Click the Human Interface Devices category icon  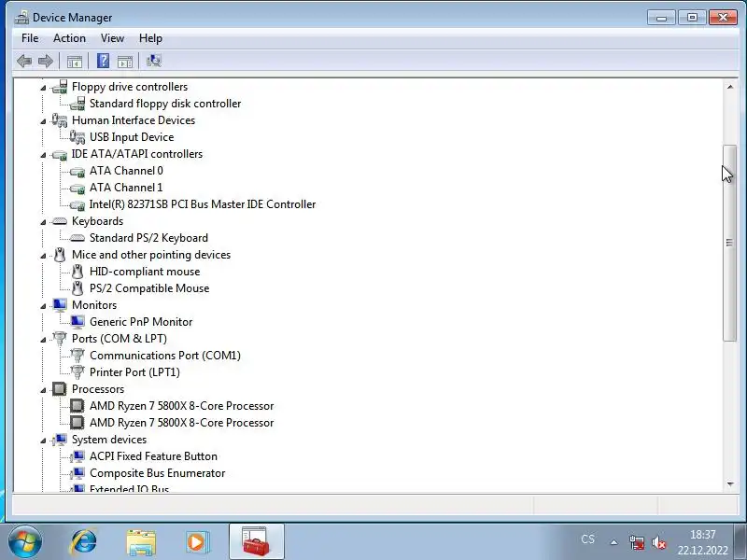pos(60,120)
